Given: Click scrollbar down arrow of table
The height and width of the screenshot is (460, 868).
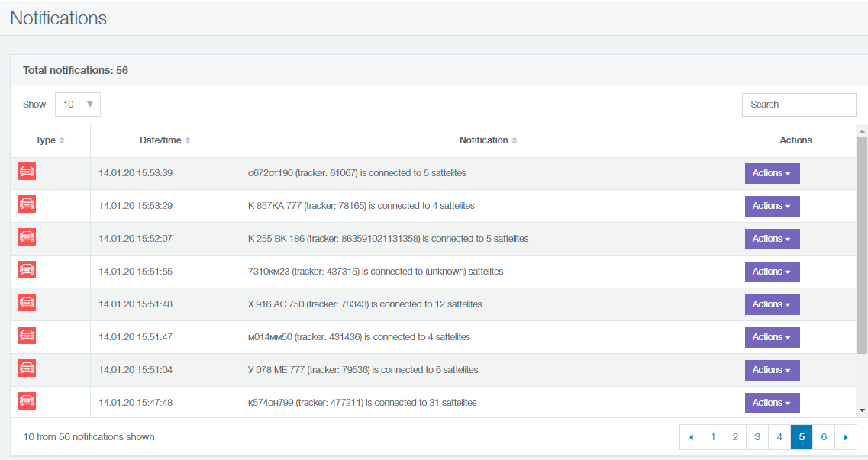Looking at the screenshot, I should [862, 410].
